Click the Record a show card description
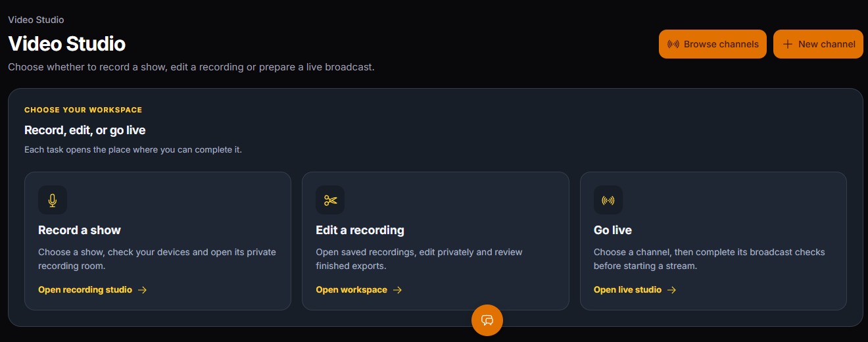 point(157,259)
